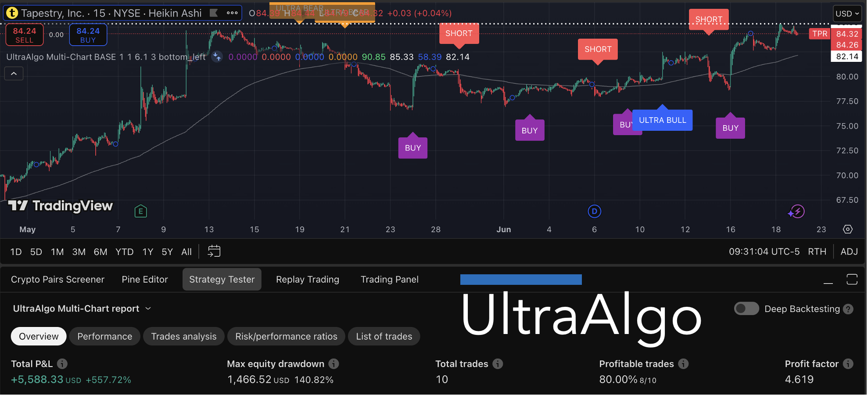Open the RTH session selector
The image size is (868, 395).
click(817, 251)
